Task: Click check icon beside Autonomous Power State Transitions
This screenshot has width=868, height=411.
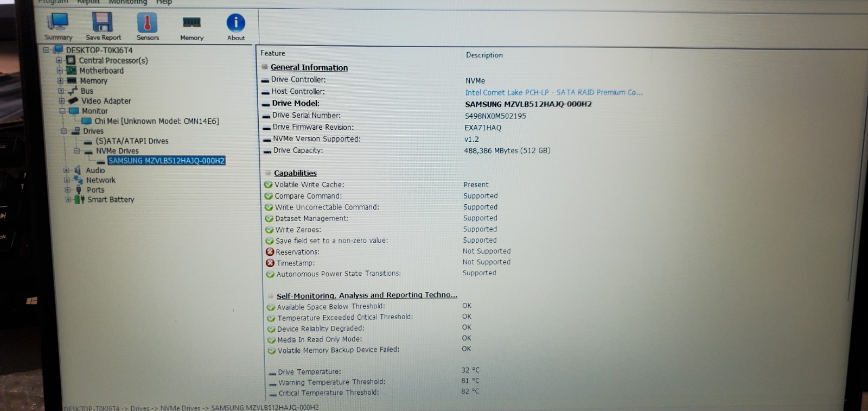Action: tap(270, 274)
